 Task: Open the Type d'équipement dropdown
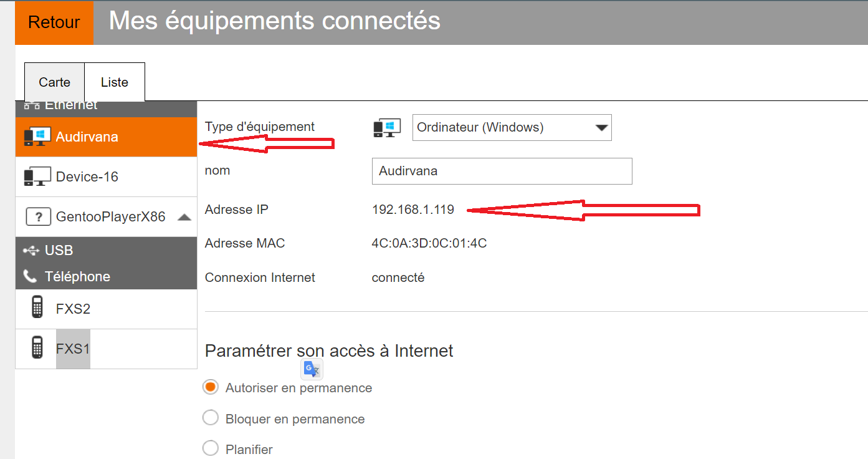click(x=512, y=127)
